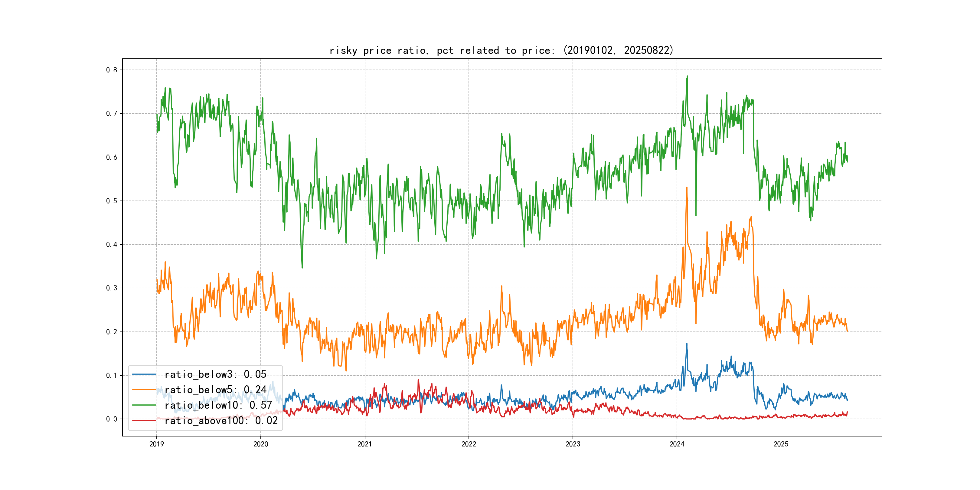Click the 2021 x-axis tick label
The height and width of the screenshot is (490, 980).
[365, 444]
